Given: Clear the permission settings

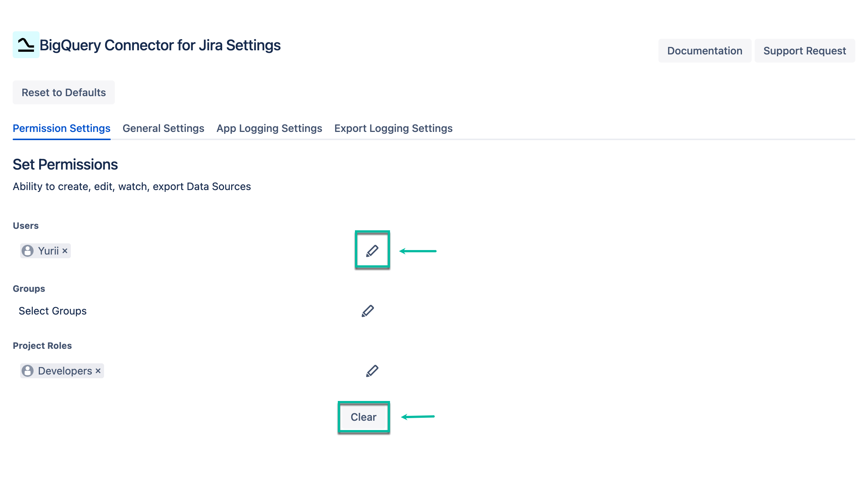Looking at the screenshot, I should (x=364, y=417).
